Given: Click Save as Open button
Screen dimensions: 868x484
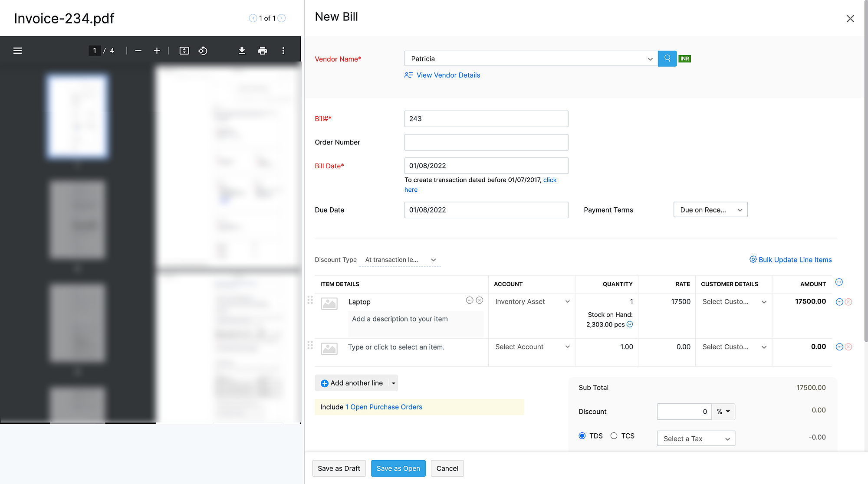Looking at the screenshot, I should 398,468.
